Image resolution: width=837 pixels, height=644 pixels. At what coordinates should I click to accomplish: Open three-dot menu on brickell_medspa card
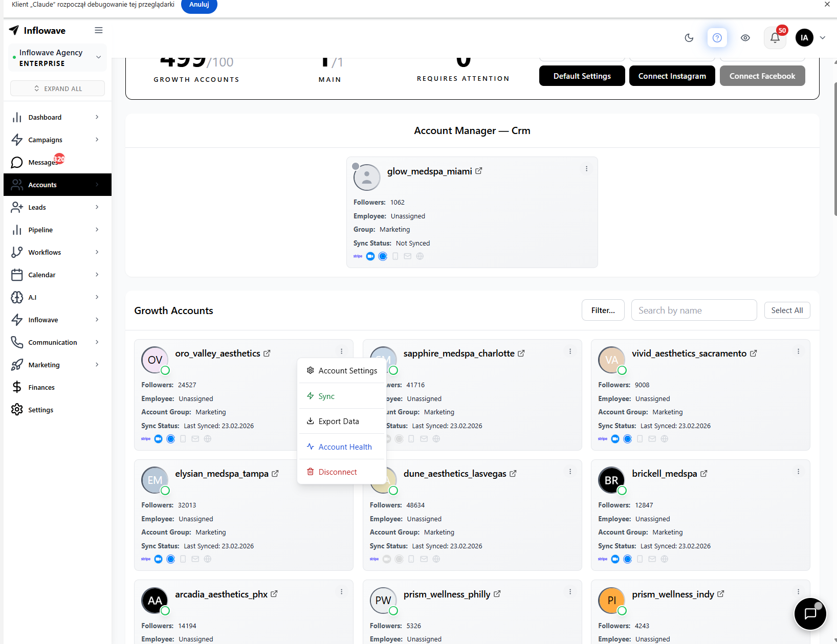[x=798, y=472]
